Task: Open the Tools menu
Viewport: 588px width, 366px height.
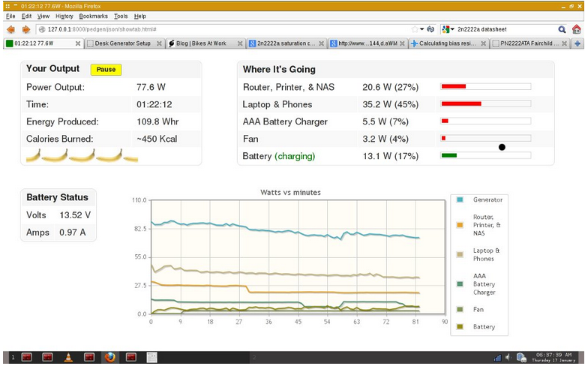Action: pos(118,16)
